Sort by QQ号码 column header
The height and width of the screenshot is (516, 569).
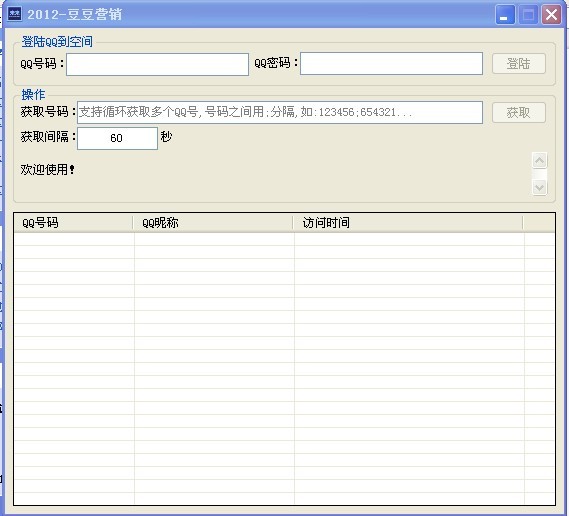point(73,223)
